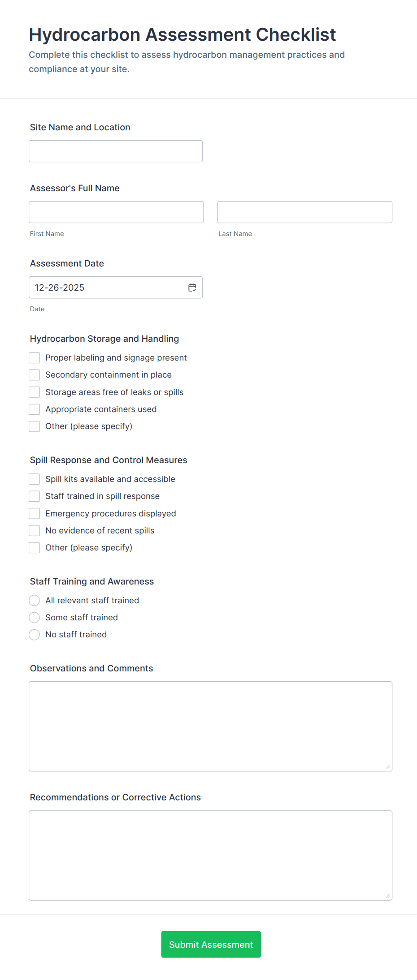The image size is (417, 980).
Task: Select 'No staff trained' option
Action: coord(34,635)
